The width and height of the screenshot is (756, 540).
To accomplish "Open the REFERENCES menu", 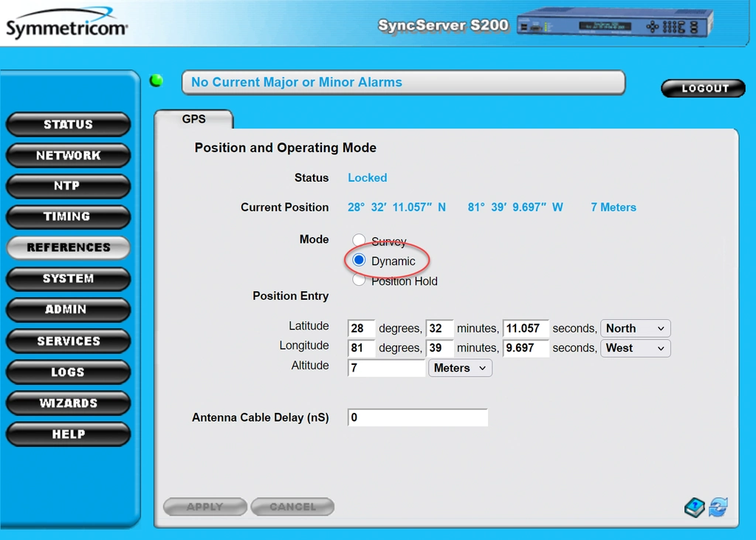I will pyautogui.click(x=68, y=247).
